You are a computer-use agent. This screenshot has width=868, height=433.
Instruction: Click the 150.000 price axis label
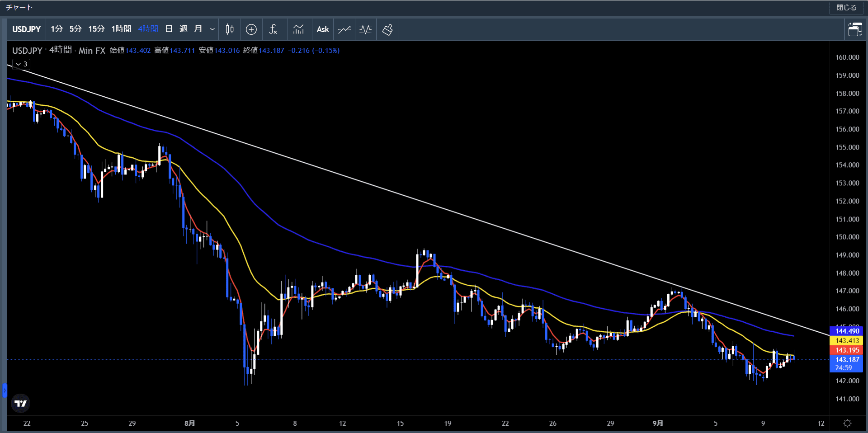click(x=847, y=237)
